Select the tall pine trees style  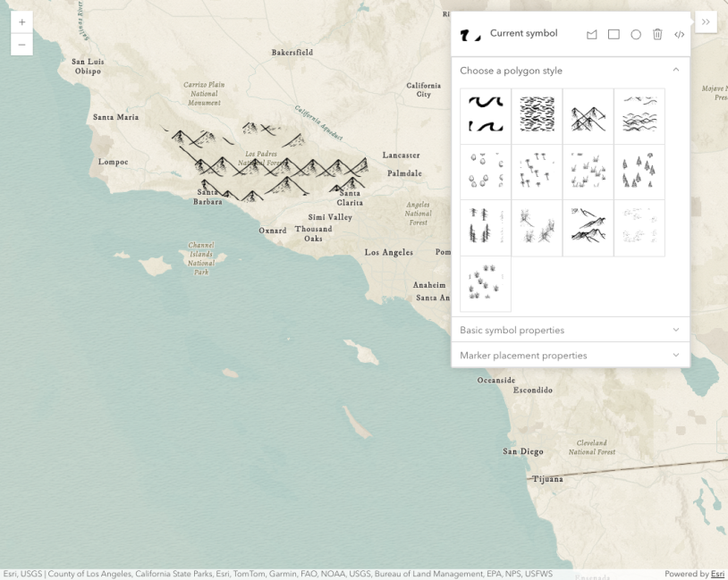(x=484, y=227)
